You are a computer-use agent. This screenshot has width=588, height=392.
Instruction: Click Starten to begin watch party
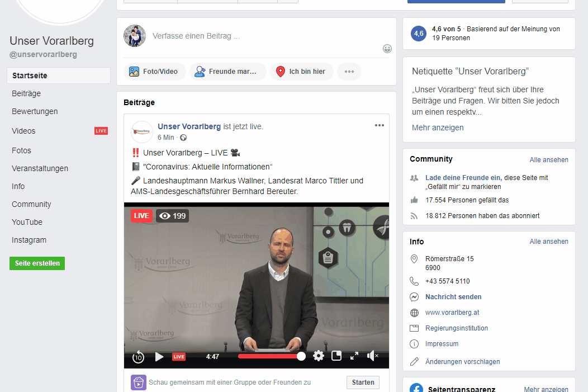click(x=363, y=382)
